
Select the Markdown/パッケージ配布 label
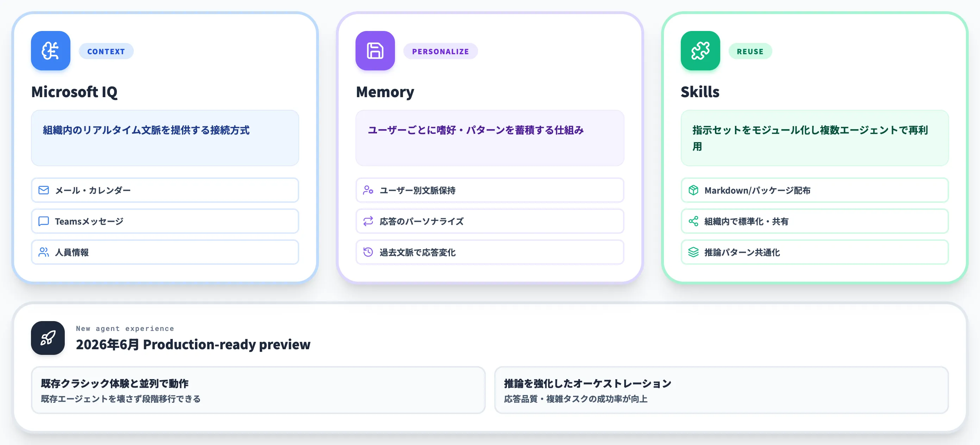click(758, 190)
